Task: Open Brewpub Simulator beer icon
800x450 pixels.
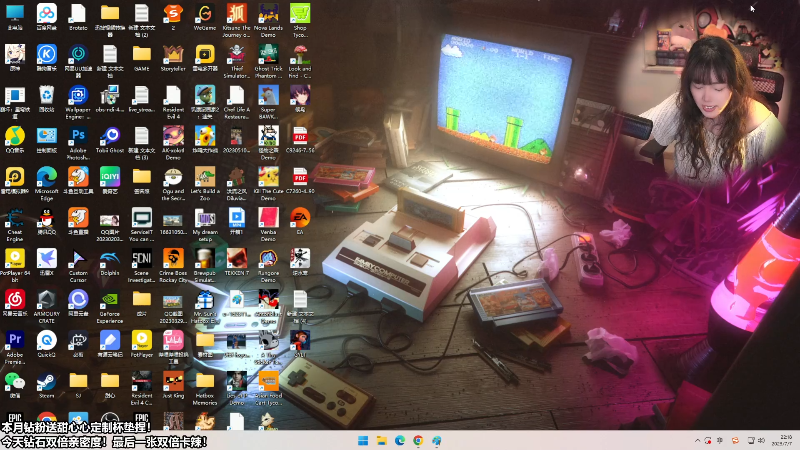Action: coord(205,265)
